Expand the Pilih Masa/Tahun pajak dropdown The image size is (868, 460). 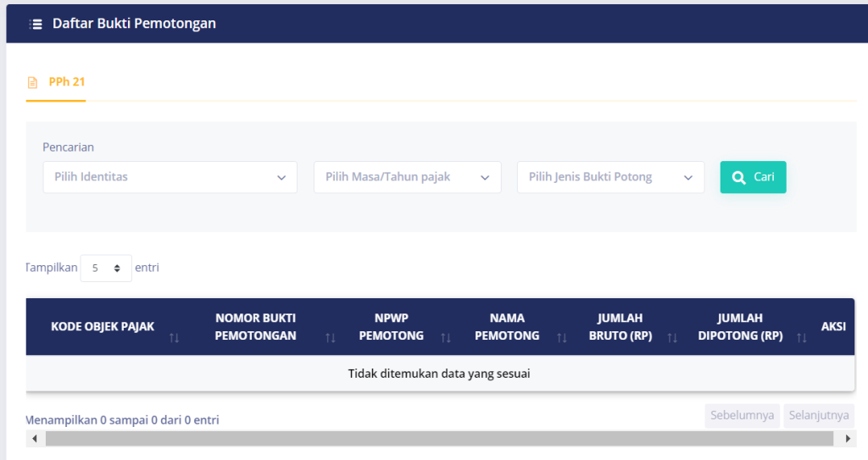click(407, 177)
